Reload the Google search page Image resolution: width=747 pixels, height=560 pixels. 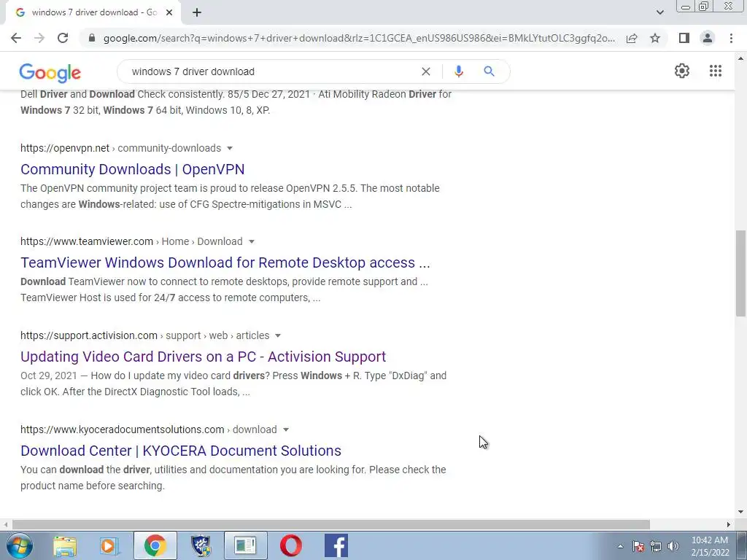(x=63, y=38)
